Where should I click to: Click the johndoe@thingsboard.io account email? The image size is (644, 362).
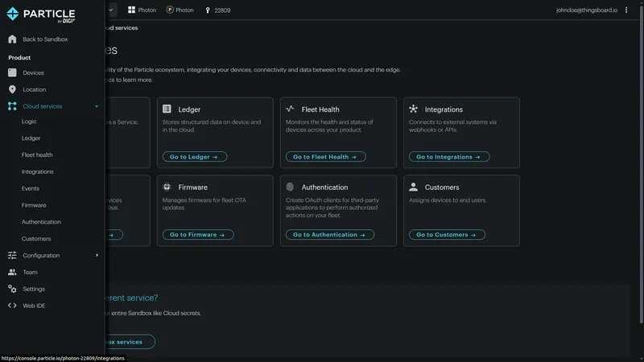(x=587, y=10)
